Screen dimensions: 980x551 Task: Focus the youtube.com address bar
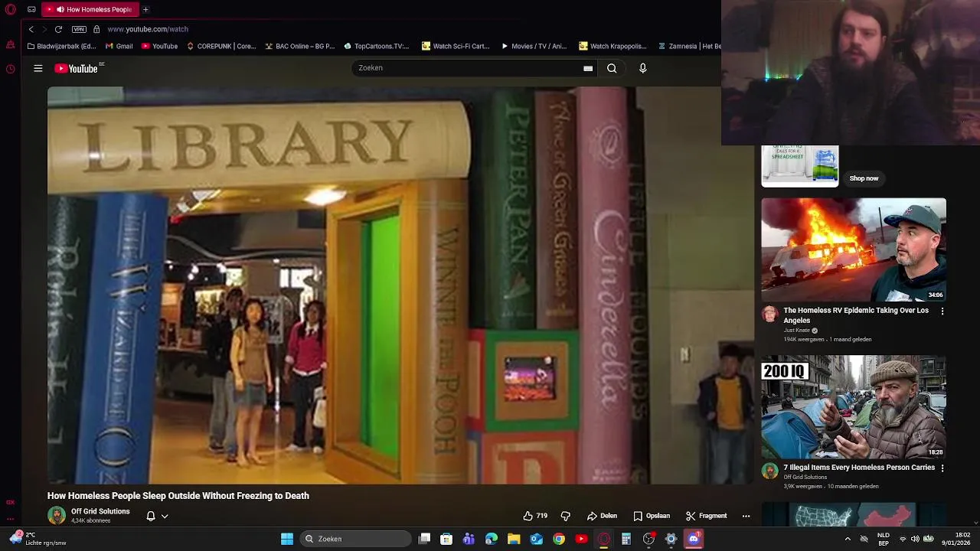point(148,29)
